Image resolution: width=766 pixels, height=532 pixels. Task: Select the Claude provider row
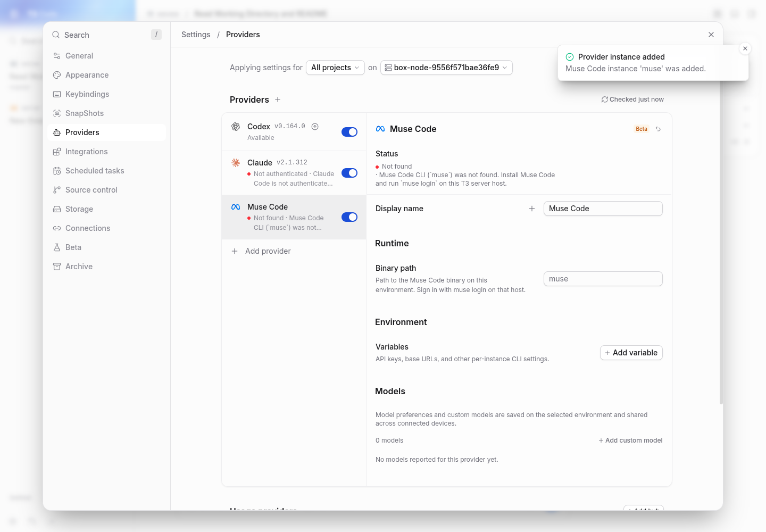click(294, 173)
